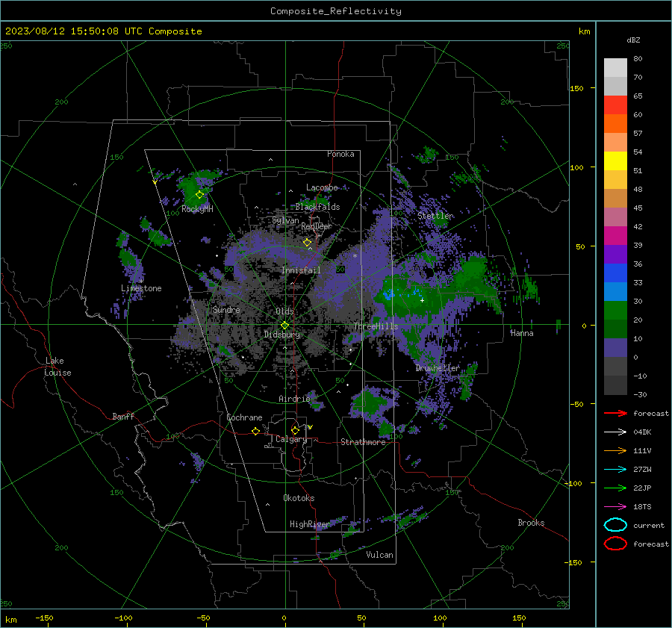672x628 pixels.
Task: Click the yellow diamond marker below Cochrane
Action: point(255,431)
